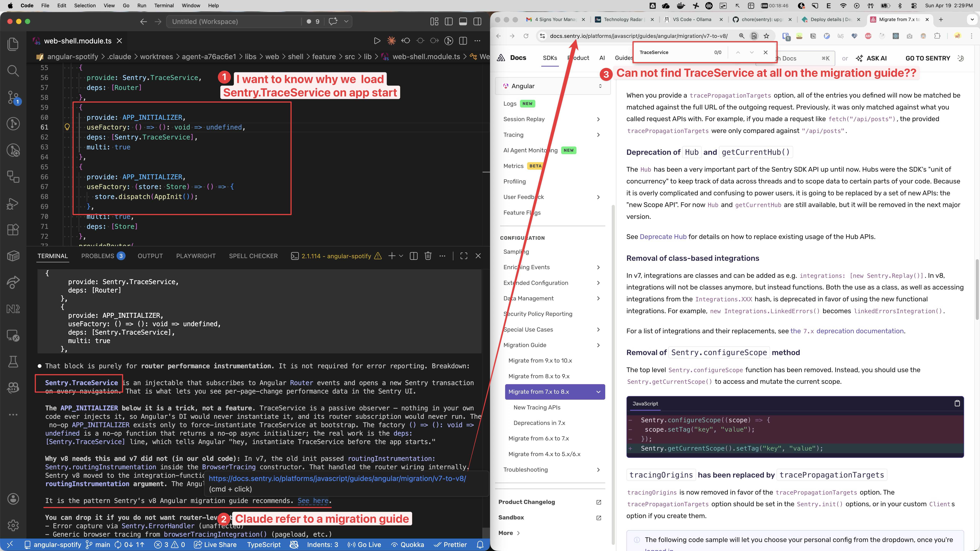Click the Run code play icon

pyautogui.click(x=377, y=41)
